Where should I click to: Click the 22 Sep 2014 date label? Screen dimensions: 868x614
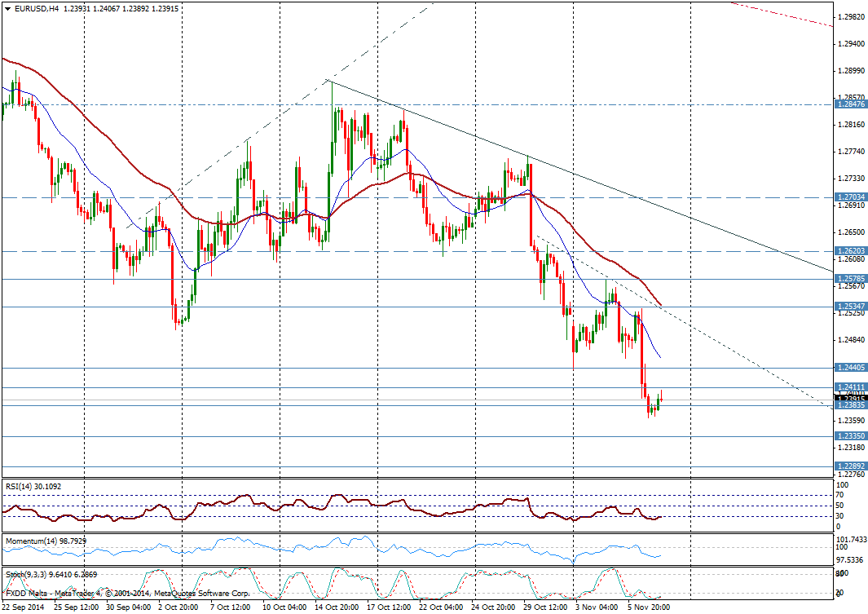click(x=24, y=607)
